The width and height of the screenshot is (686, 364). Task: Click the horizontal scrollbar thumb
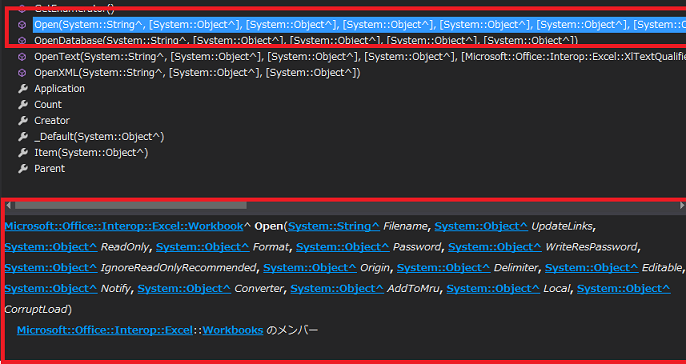[130, 205]
